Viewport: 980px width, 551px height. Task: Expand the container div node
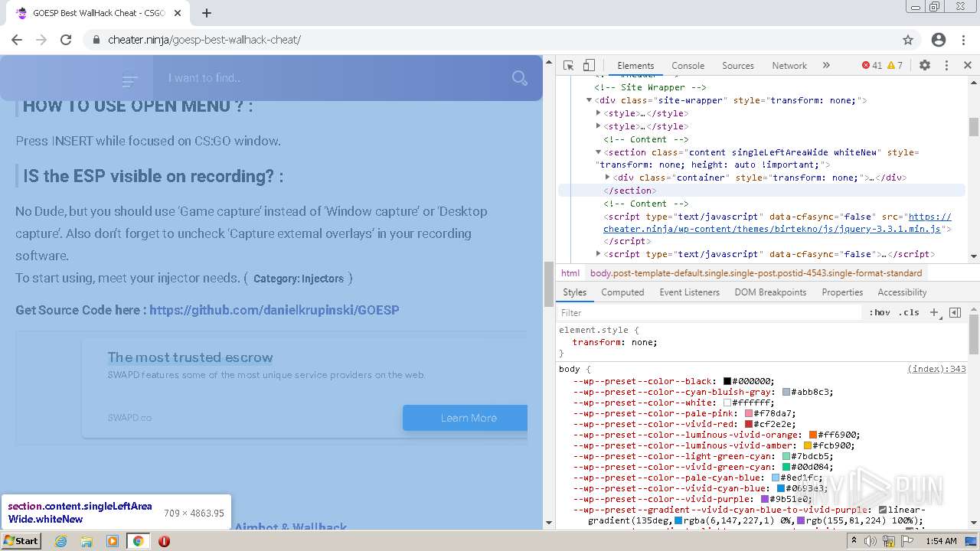(608, 178)
